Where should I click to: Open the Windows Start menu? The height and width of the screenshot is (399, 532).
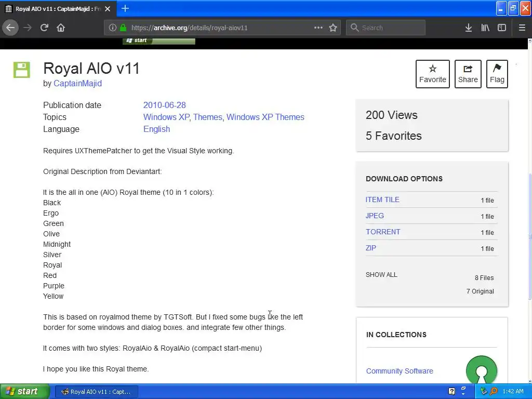coord(25,391)
